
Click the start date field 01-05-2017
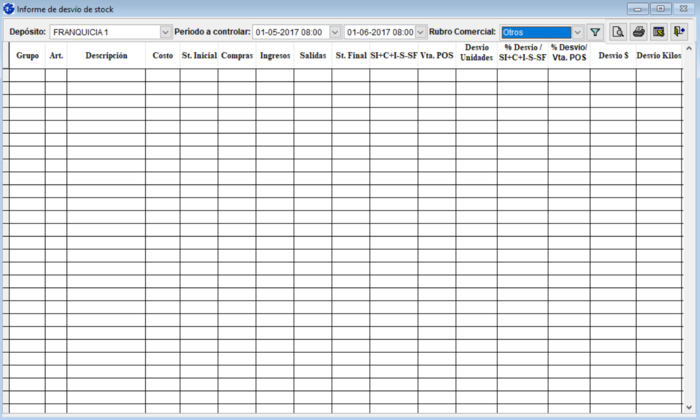point(289,32)
